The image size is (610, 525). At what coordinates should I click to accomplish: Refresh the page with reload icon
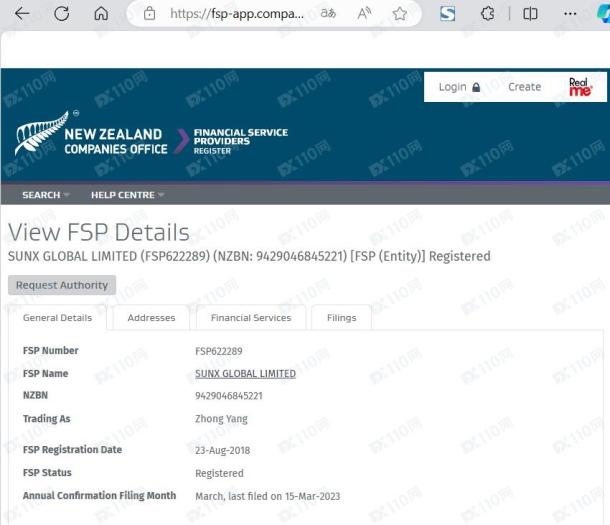pos(62,14)
